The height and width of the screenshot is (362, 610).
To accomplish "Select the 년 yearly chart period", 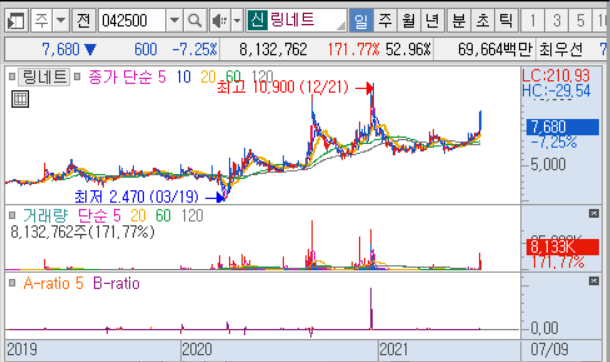I will [432, 21].
